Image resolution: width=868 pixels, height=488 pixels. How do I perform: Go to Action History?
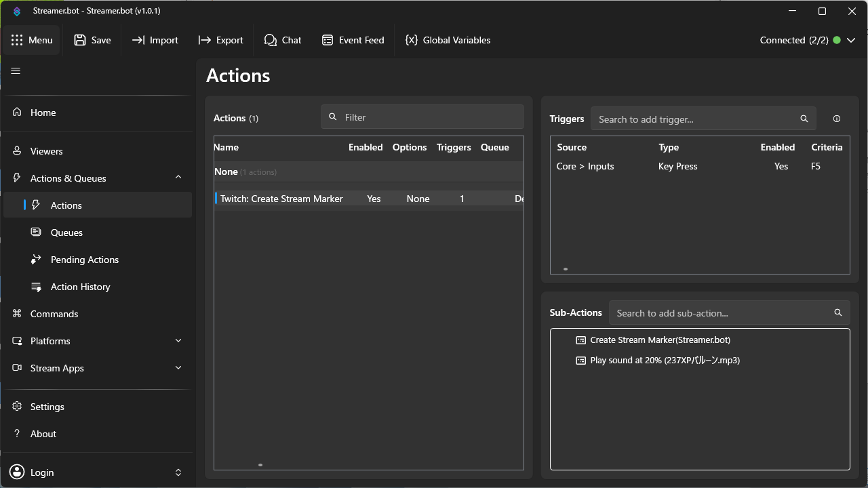click(x=80, y=287)
